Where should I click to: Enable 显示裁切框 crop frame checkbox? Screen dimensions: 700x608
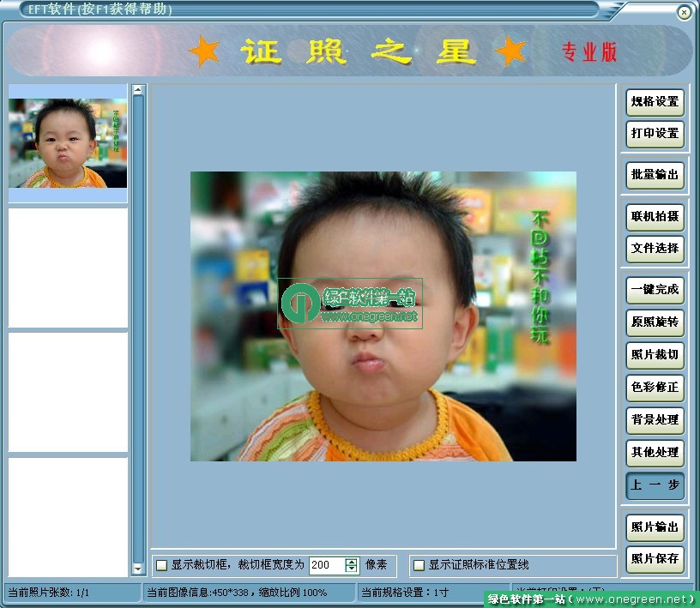[x=161, y=565]
